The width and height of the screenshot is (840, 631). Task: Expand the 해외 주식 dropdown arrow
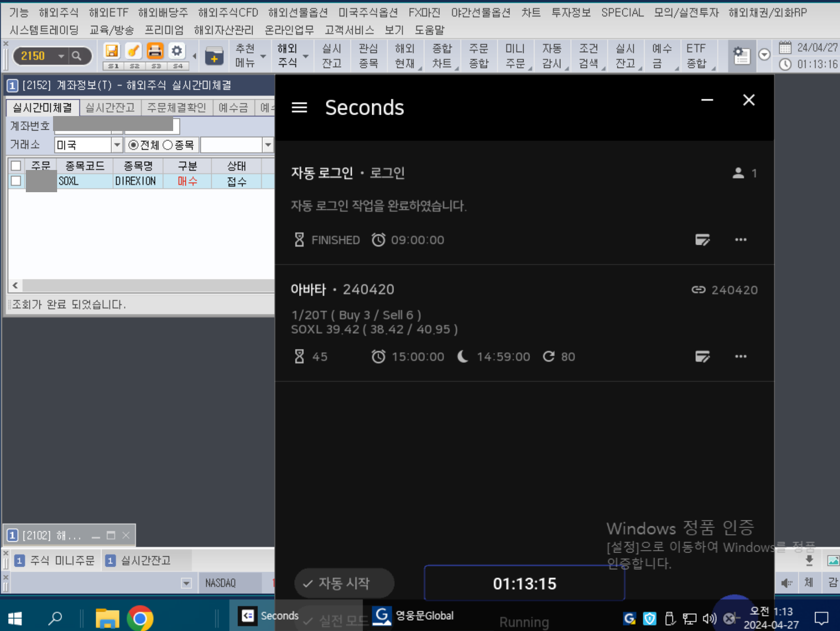coord(306,56)
